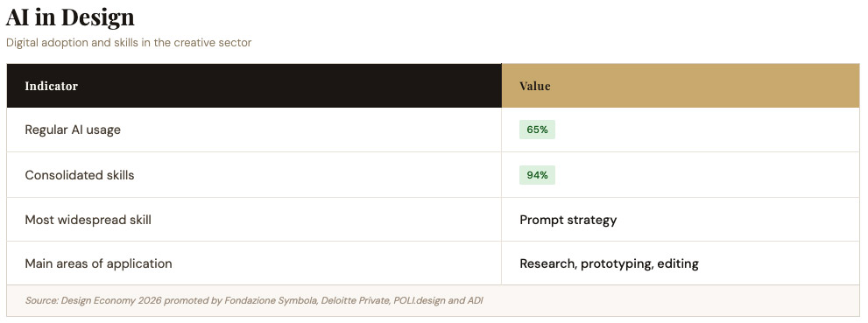Click the word 'Design' in title
This screenshot has width=868, height=323.
pos(97,18)
